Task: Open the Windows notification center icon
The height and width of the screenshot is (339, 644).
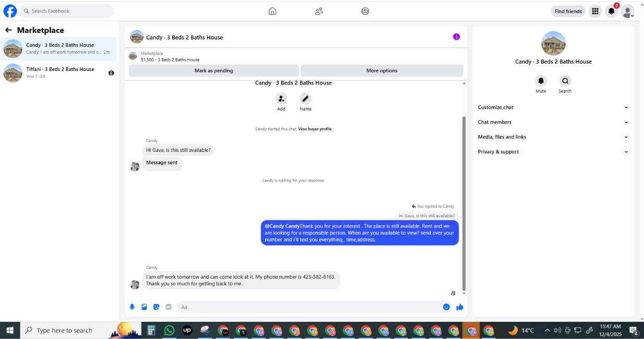Action: (x=634, y=330)
